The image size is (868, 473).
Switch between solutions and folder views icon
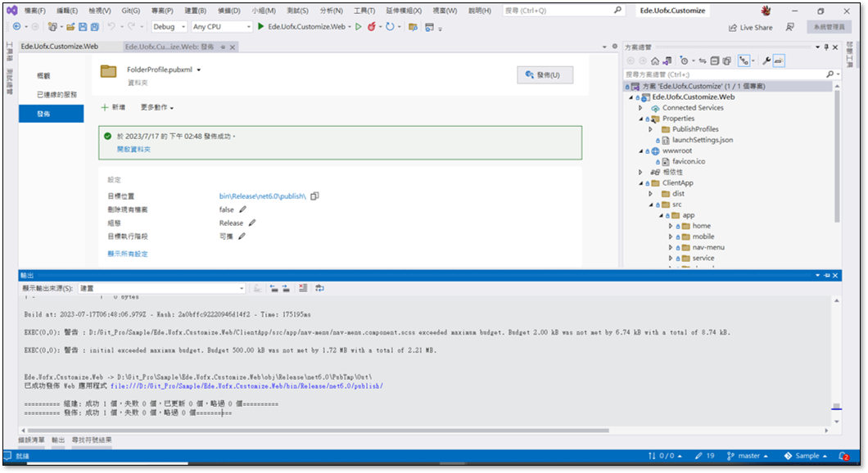[x=667, y=61]
